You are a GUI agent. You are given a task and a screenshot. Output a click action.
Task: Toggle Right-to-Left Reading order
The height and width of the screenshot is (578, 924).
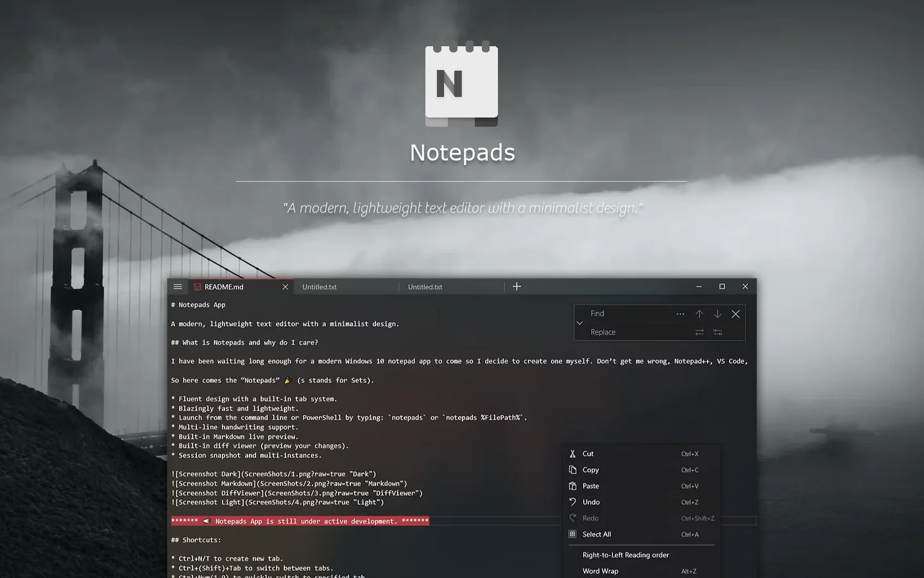click(x=642, y=555)
